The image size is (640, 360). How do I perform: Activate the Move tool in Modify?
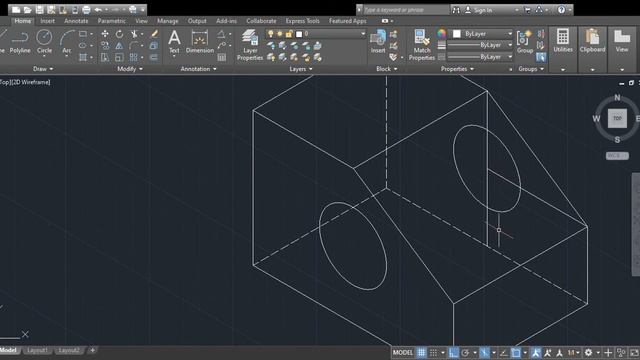[105, 34]
